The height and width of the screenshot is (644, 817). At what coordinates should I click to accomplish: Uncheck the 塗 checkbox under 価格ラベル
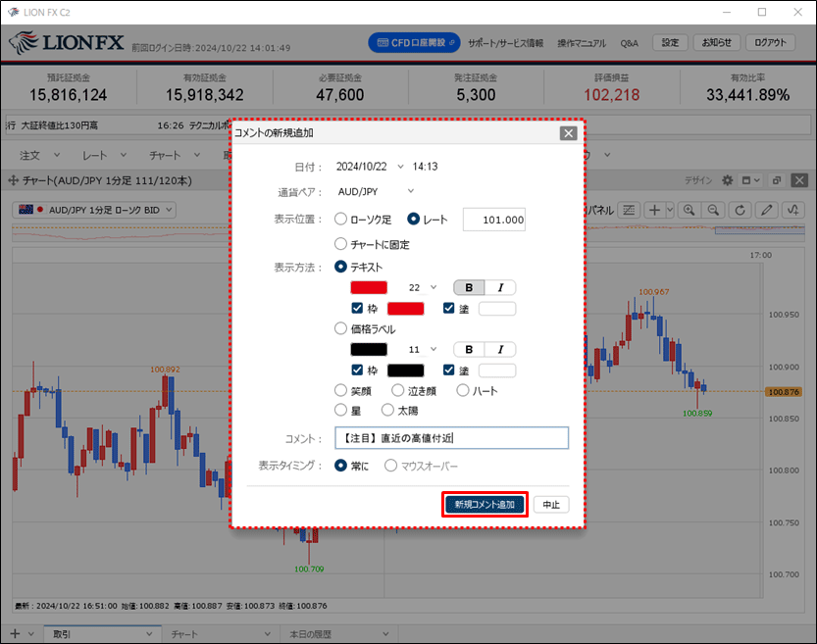click(448, 371)
